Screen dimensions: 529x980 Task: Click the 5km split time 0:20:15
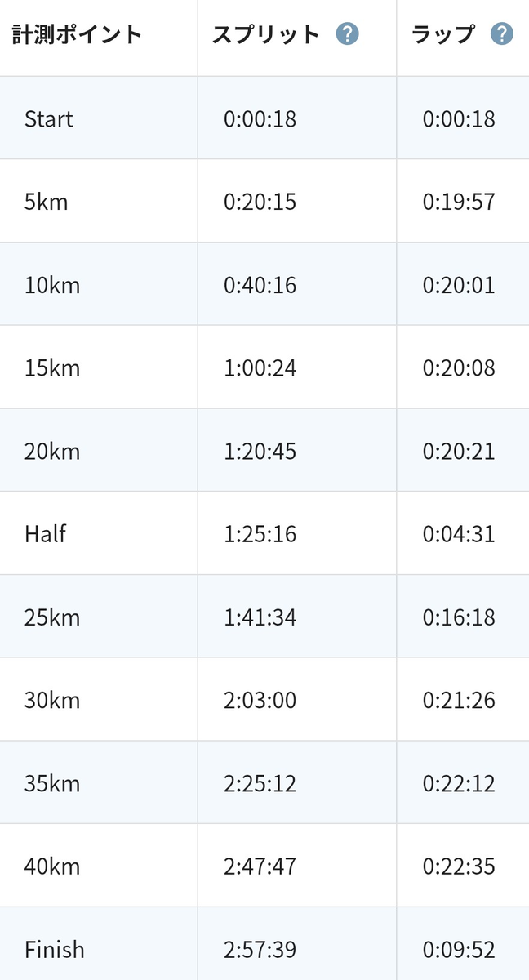(x=260, y=203)
